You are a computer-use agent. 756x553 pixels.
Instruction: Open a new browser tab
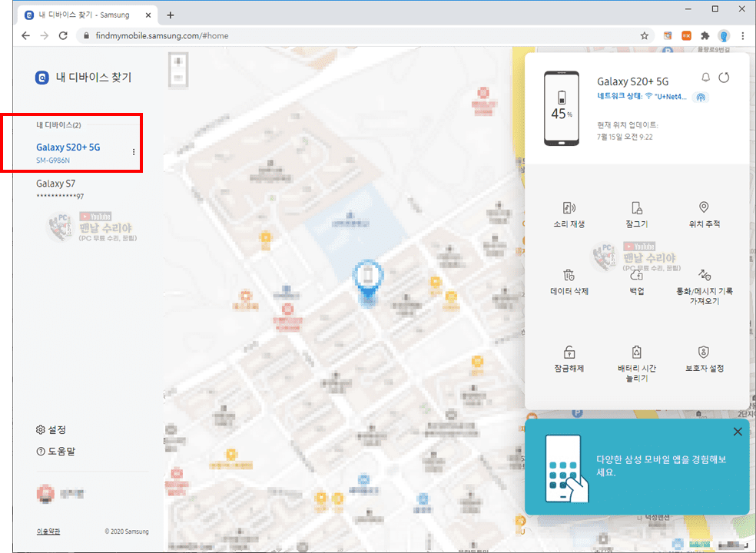click(171, 15)
